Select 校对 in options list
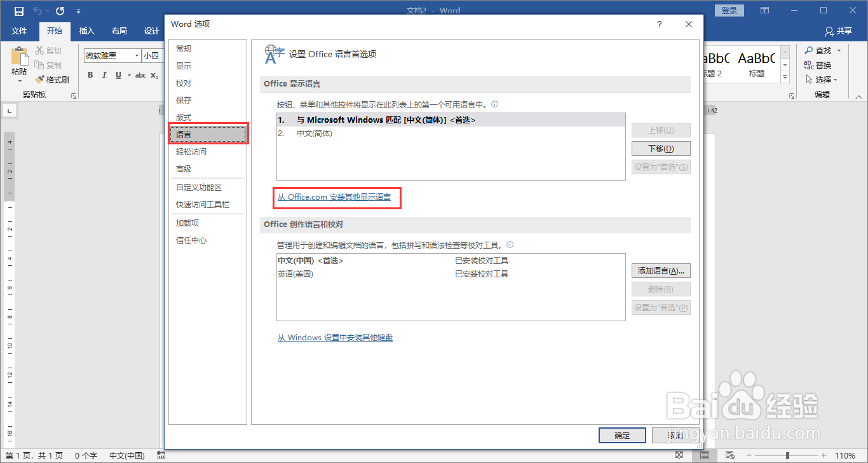Image resolution: width=868 pixels, height=463 pixels. click(x=207, y=83)
